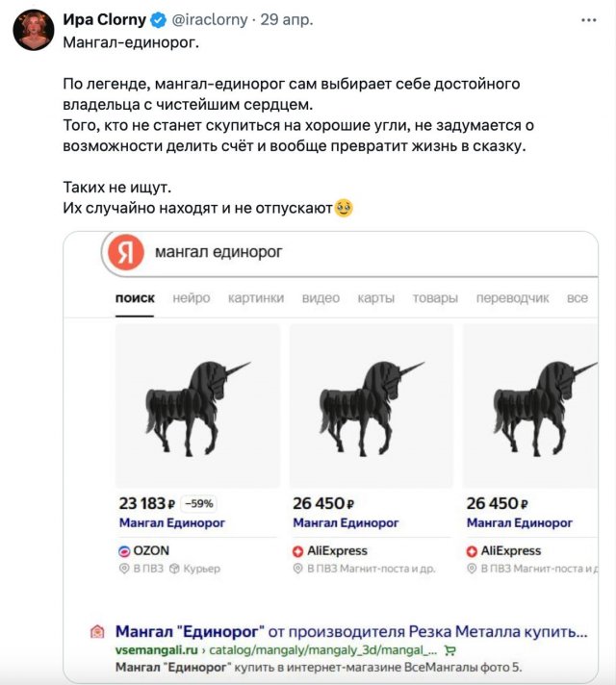Viewport: 616px width, 685px height.
Task: Open the first unicorn grill product thumbnail
Action: pos(198,406)
